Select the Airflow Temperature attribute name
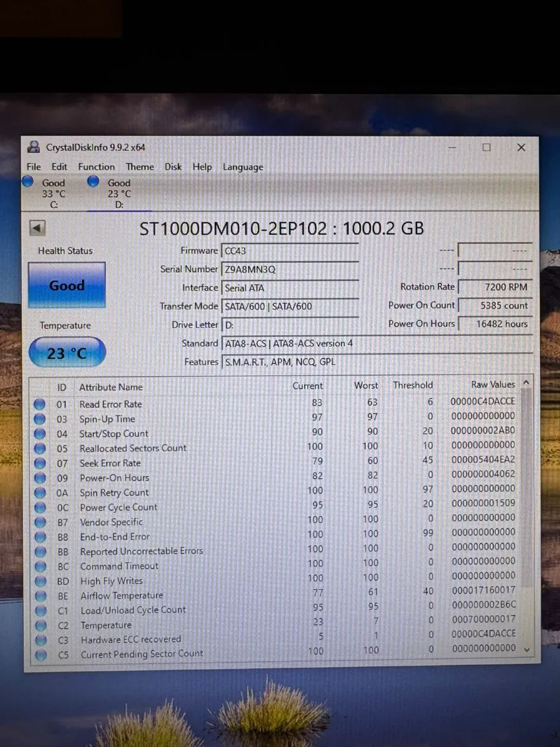Screen dimensions: 560x747 click(x=122, y=596)
